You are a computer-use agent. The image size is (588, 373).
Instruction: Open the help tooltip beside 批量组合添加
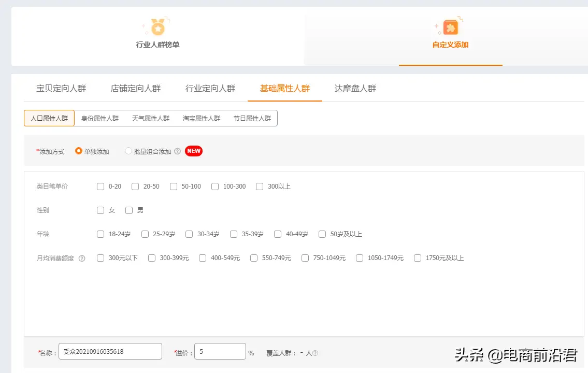tap(177, 151)
